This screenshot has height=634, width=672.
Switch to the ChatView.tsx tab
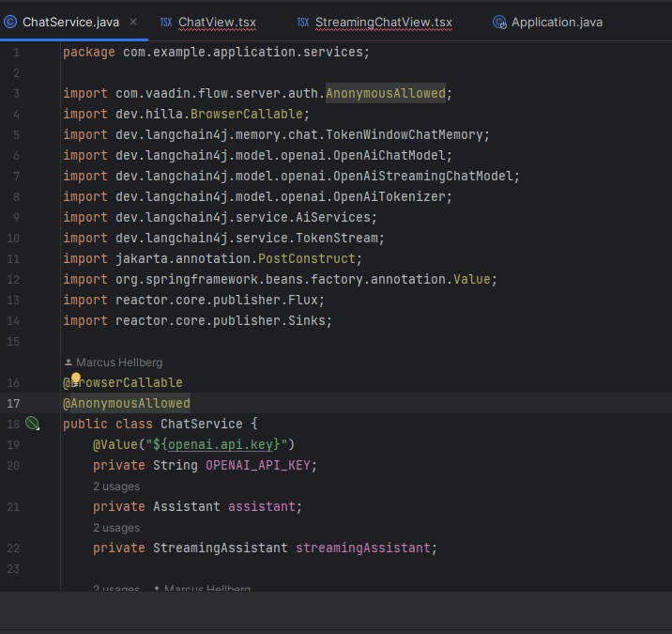[216, 22]
